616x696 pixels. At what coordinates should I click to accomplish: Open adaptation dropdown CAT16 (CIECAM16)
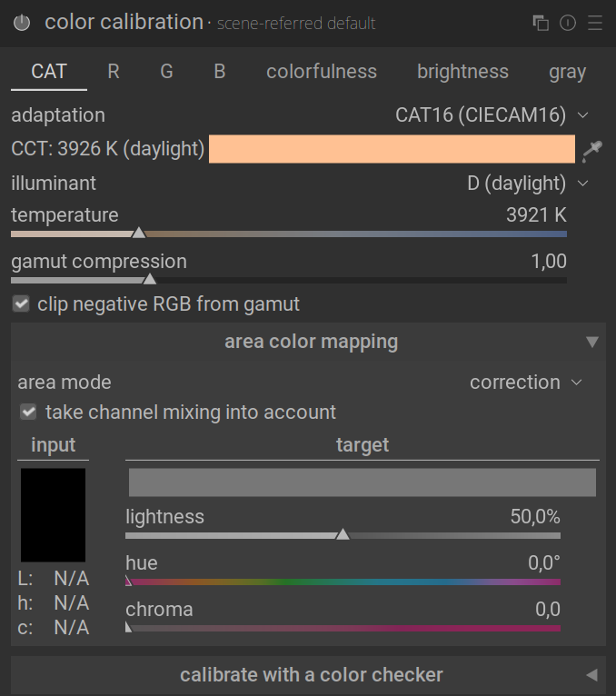tap(492, 115)
